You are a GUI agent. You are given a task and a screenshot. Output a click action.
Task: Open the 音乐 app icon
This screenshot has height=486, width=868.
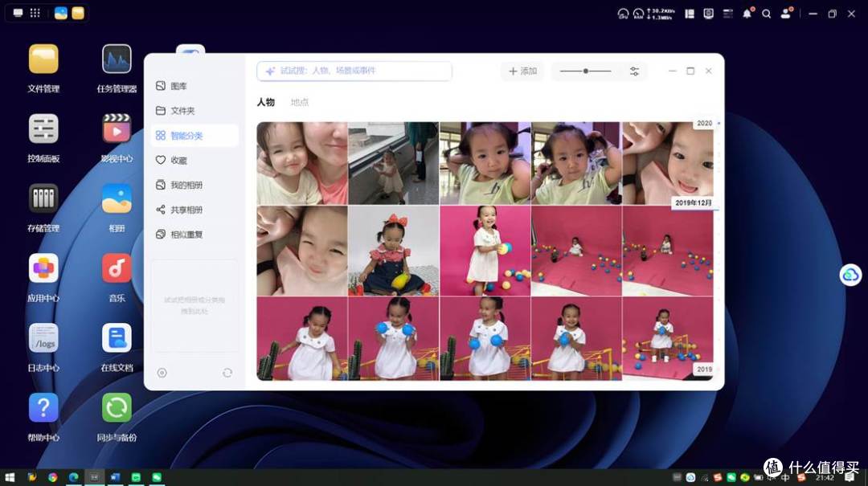coord(117,268)
